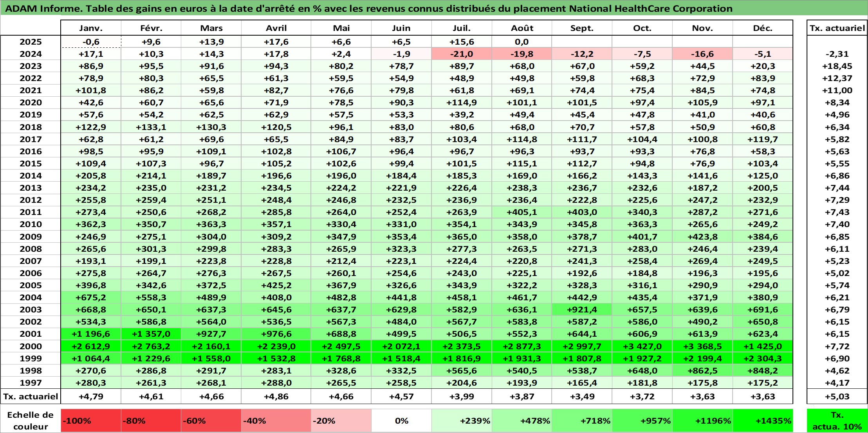Click the cell showing -21,0
868x433 pixels.
click(x=462, y=54)
